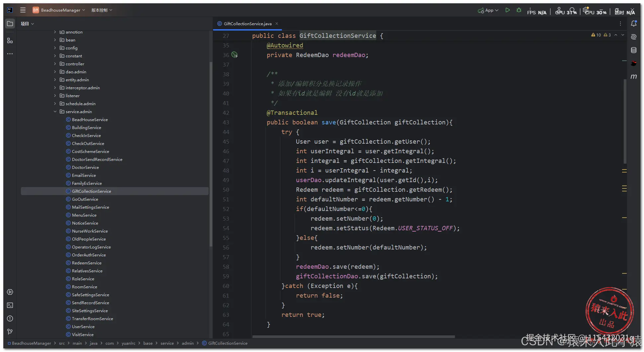
Task: Open the AI Assistant spiral icon
Action: point(634,37)
